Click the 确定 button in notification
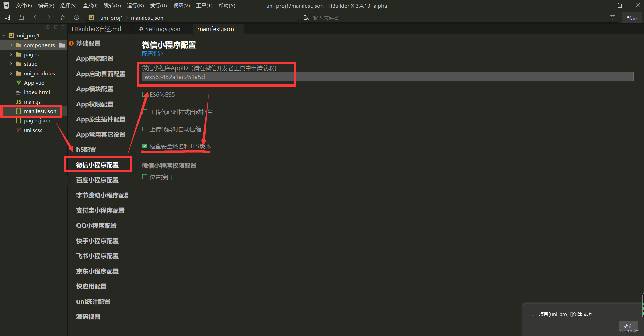644x336 pixels. [x=628, y=326]
